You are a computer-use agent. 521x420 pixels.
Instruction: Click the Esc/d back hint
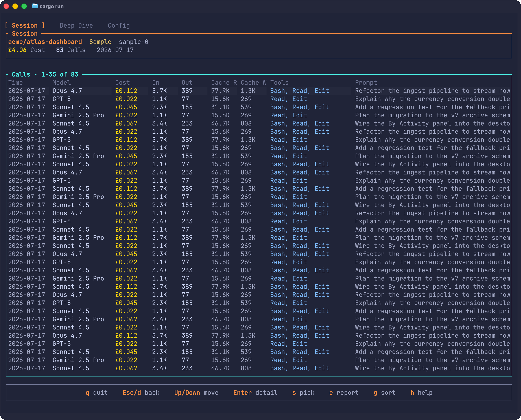[141, 392]
